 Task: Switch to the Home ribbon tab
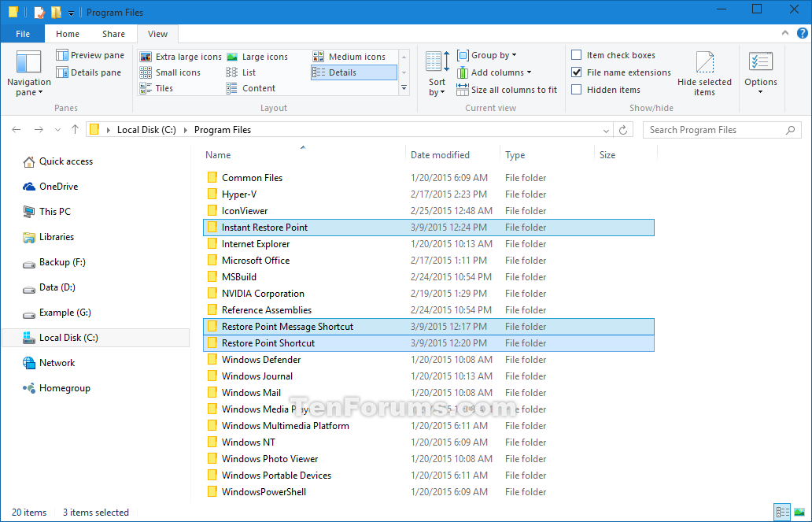click(68, 34)
